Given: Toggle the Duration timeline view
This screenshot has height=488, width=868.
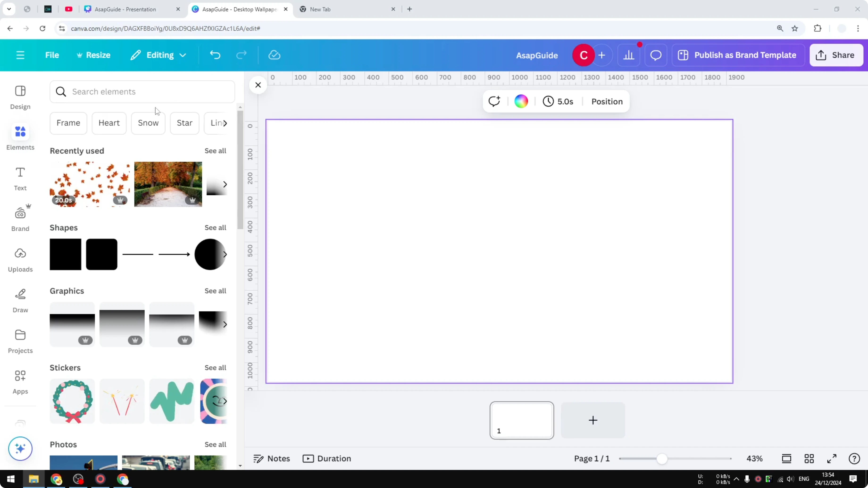Looking at the screenshot, I should (326, 458).
